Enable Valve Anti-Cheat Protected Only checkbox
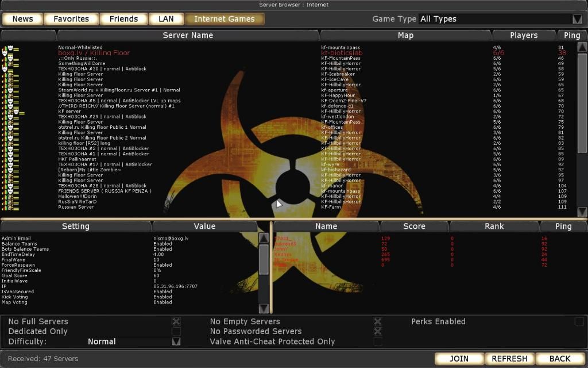 click(x=378, y=342)
